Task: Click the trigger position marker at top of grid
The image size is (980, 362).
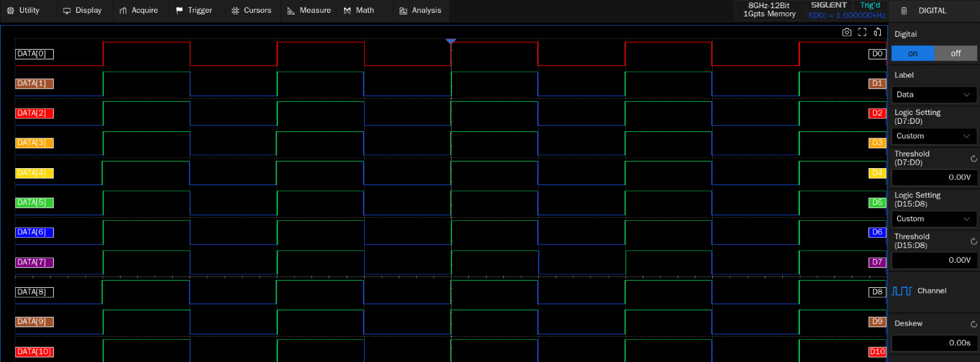Action: [451, 41]
